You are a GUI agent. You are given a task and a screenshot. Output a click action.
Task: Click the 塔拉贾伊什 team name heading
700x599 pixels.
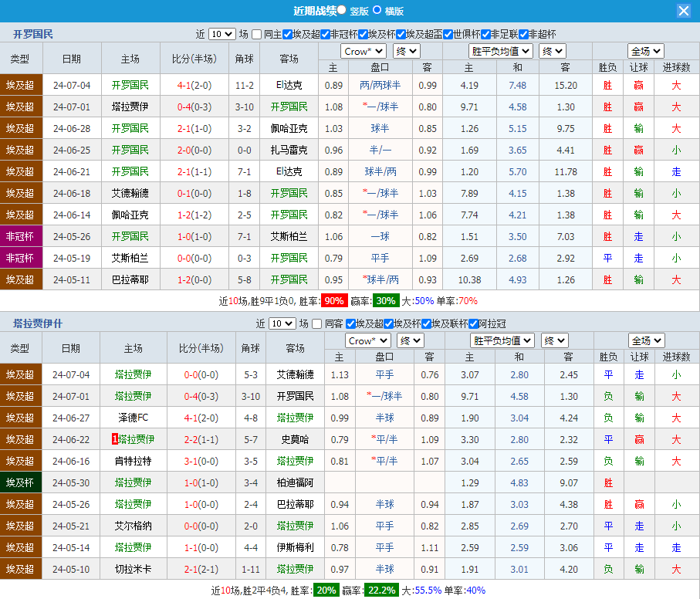click(38, 323)
